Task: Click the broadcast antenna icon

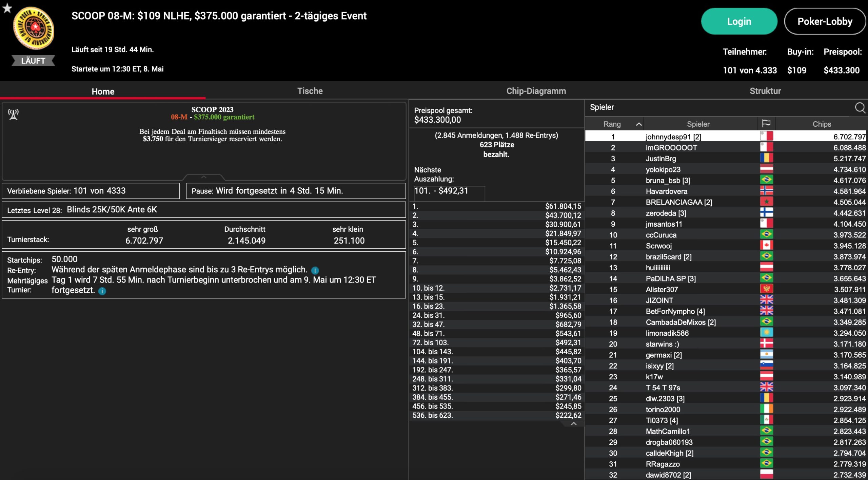Action: [x=14, y=114]
